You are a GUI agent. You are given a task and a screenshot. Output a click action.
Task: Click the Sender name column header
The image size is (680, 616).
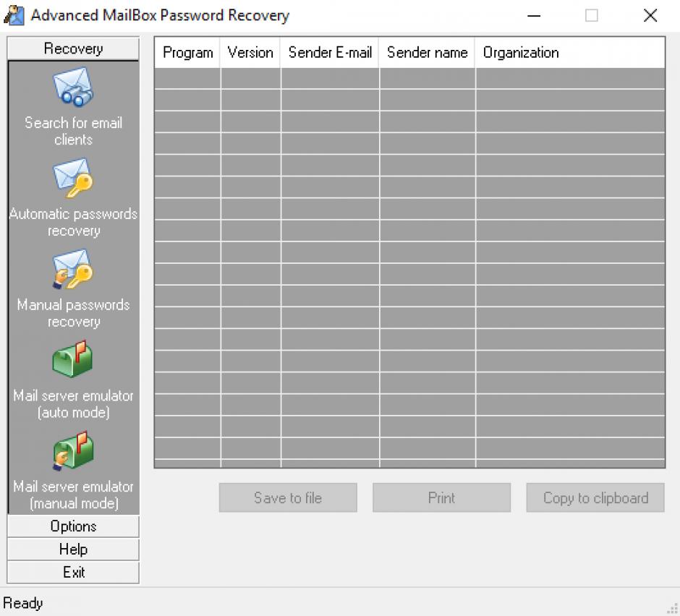427,53
